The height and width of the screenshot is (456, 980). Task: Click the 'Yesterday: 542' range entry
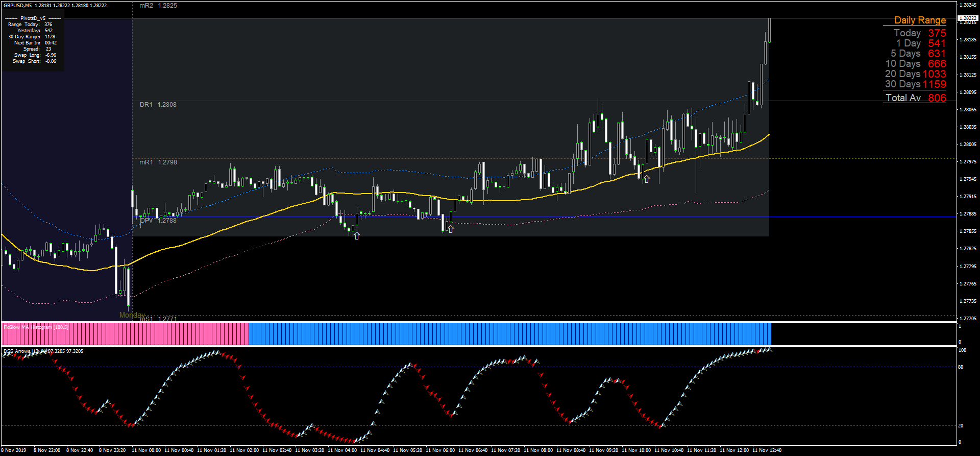(35, 31)
